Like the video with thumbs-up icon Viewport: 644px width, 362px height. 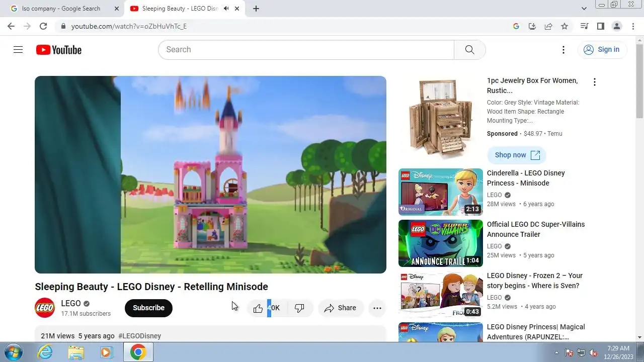coord(258,308)
